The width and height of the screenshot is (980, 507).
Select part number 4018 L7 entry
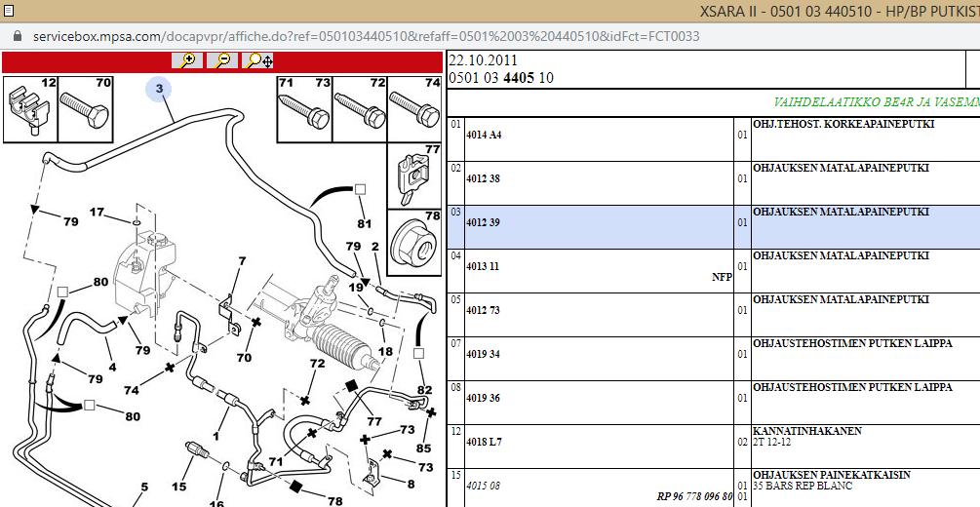(x=484, y=442)
